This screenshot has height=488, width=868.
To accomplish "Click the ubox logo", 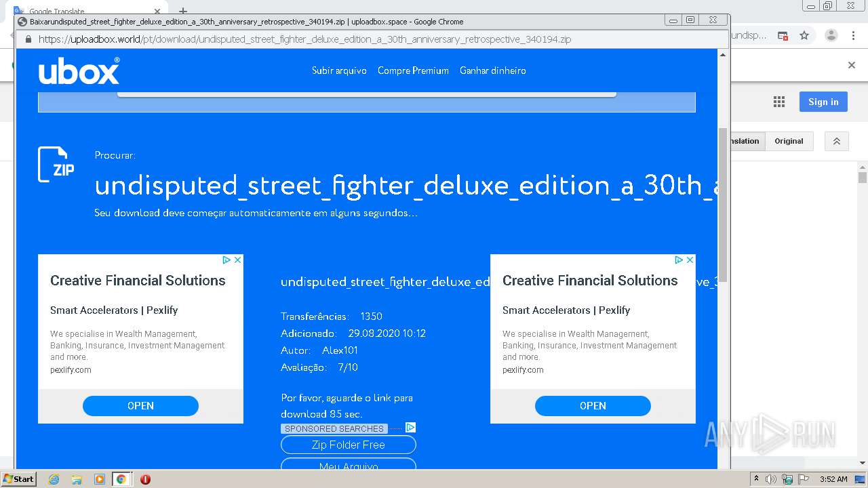I will click(x=79, y=70).
